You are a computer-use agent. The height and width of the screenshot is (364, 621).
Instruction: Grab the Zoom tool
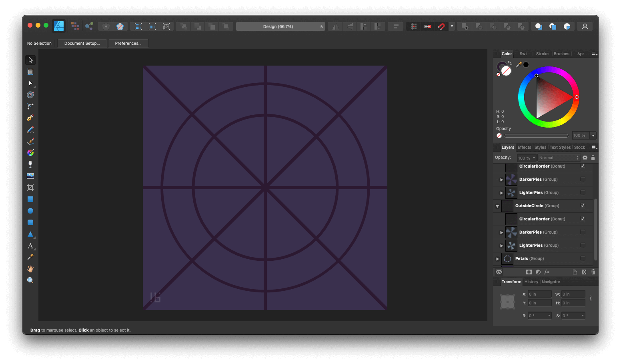click(30, 280)
